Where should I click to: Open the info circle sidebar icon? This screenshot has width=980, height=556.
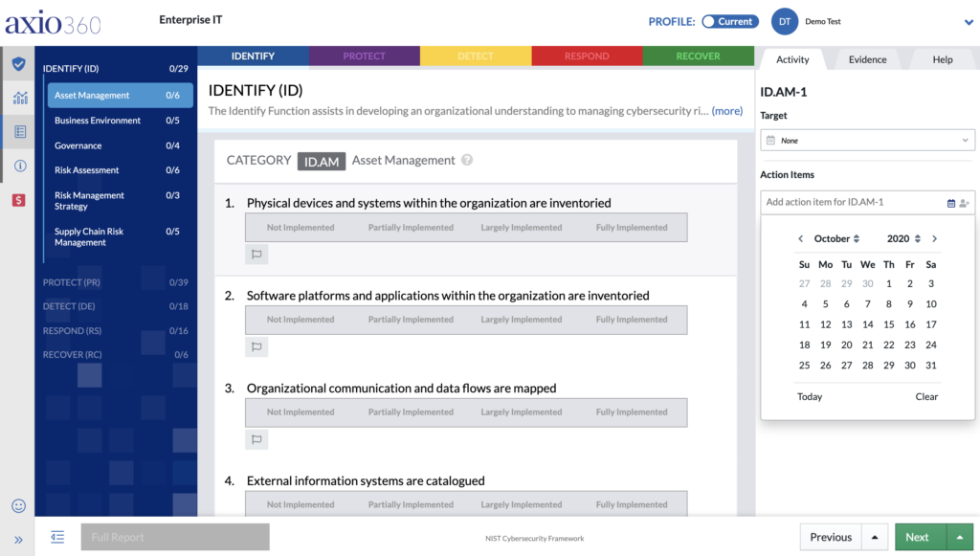(19, 166)
